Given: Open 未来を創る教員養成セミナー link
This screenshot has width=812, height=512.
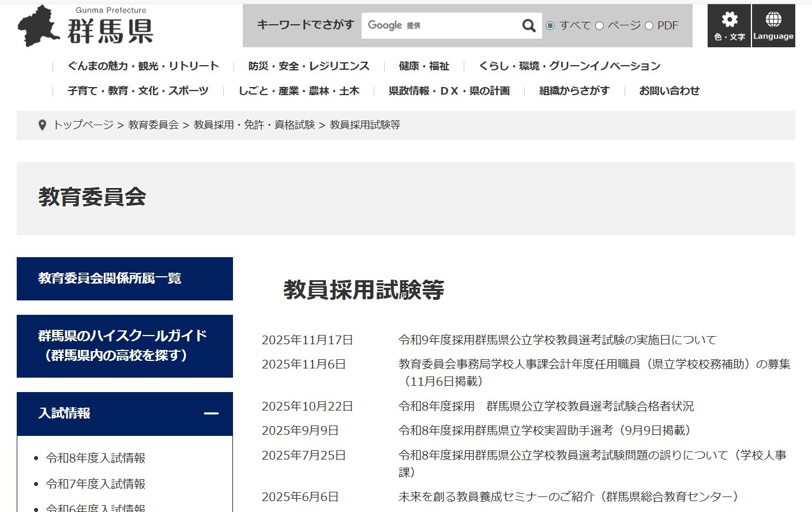Looking at the screenshot, I should [x=570, y=497].
